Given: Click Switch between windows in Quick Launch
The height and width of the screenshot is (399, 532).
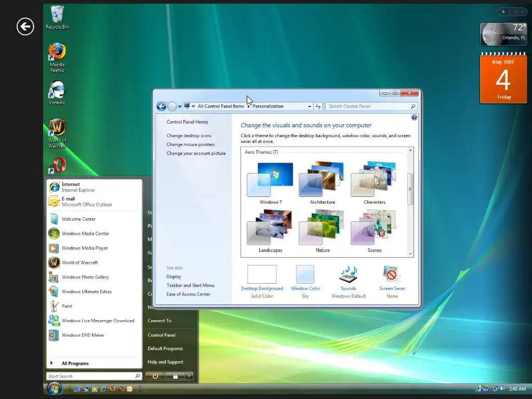Looking at the screenshot, I should [x=86, y=389].
